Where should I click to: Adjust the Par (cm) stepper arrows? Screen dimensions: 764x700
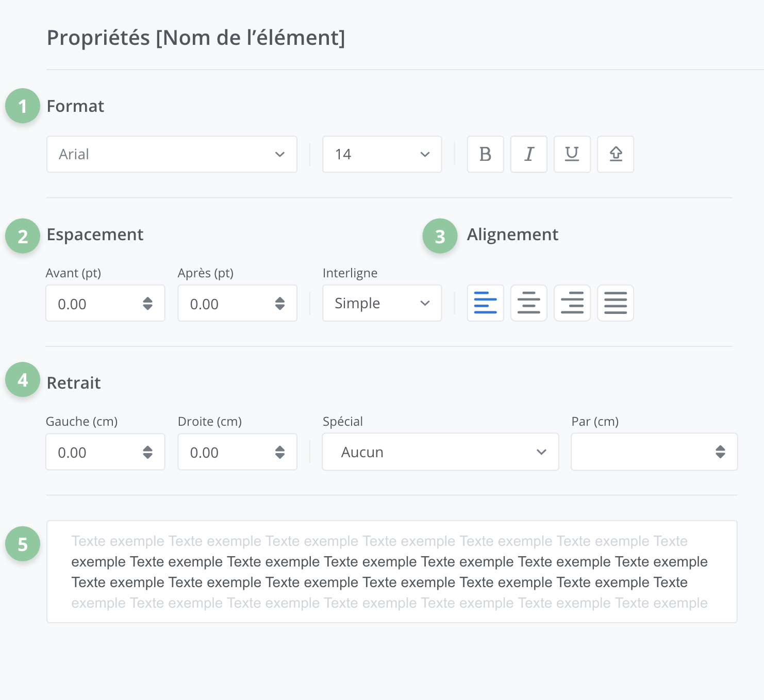pos(720,452)
